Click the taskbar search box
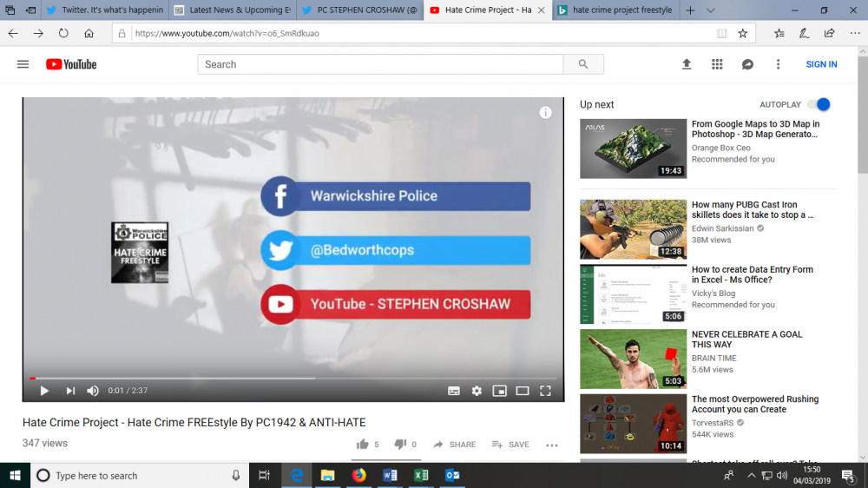This screenshot has width=868, height=488. [139, 475]
